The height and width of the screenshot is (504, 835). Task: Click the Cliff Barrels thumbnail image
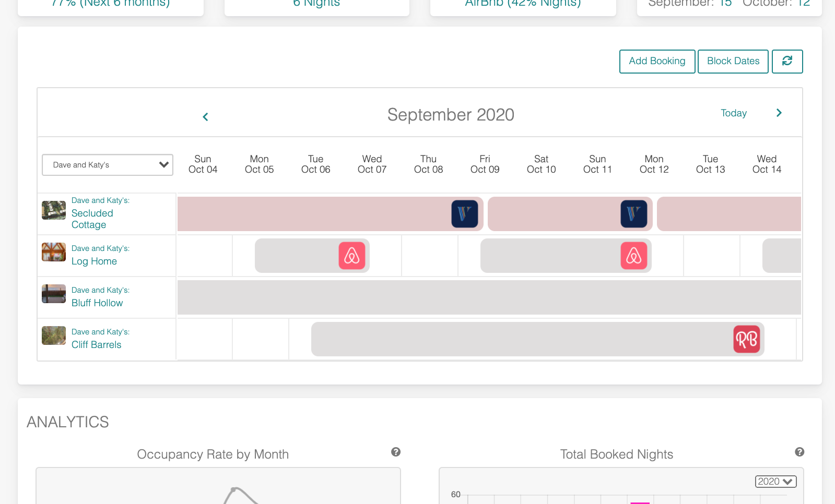[x=54, y=335]
